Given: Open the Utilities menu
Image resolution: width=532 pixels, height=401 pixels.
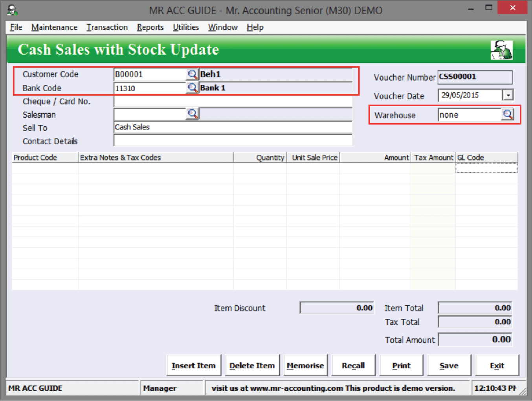Looking at the screenshot, I should click(x=186, y=27).
